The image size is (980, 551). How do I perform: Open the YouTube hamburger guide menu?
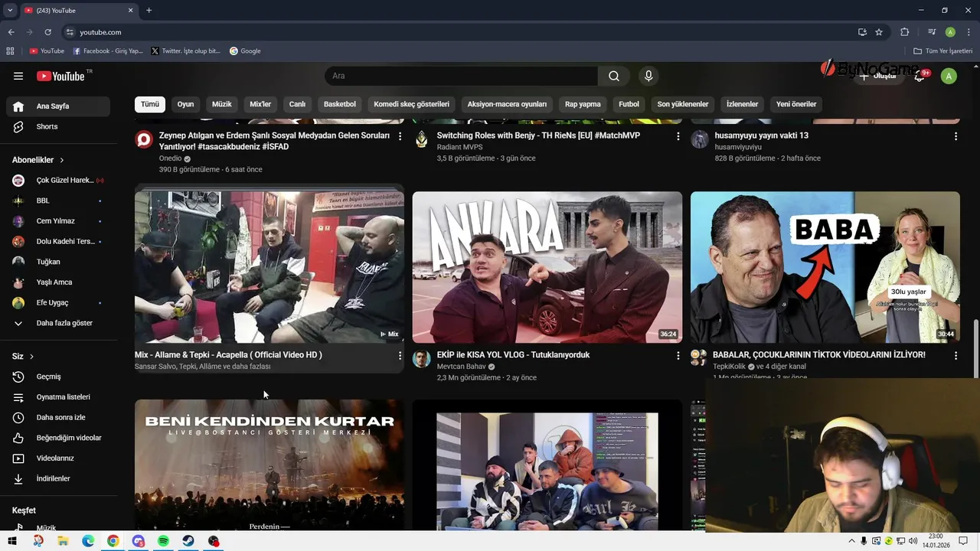pyautogui.click(x=18, y=76)
